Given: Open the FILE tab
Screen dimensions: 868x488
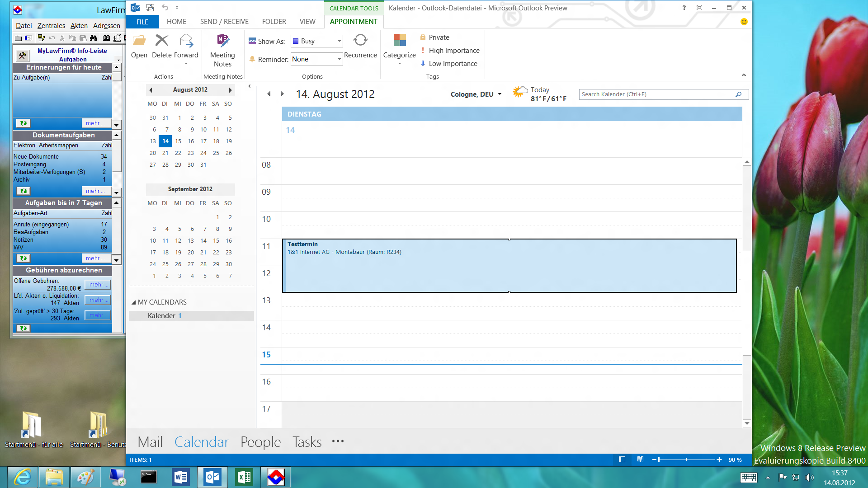Looking at the screenshot, I should coord(142,22).
